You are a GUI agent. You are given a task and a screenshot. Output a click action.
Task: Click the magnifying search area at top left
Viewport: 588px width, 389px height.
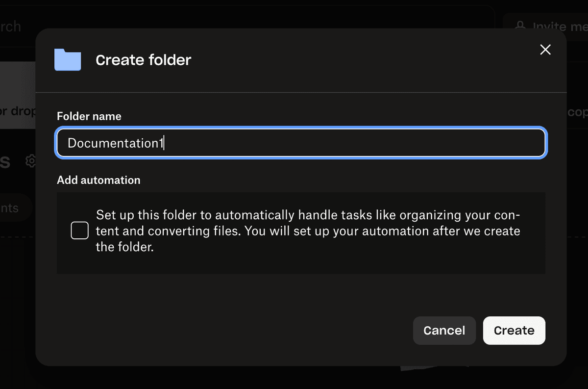[x=12, y=26]
